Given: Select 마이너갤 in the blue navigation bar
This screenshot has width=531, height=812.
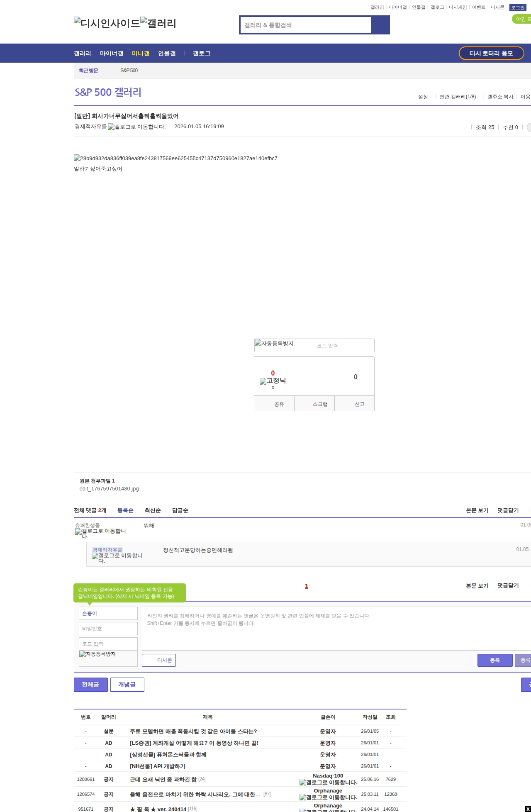Looking at the screenshot, I should [112, 53].
